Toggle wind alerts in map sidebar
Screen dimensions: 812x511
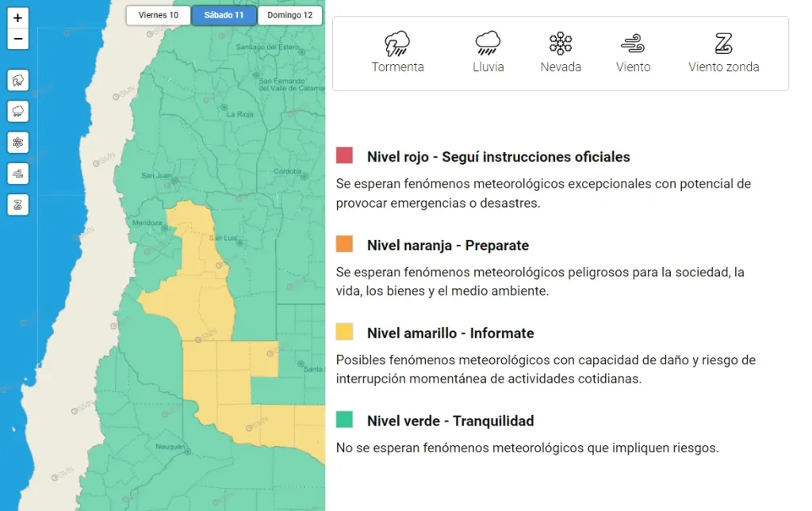click(18, 173)
